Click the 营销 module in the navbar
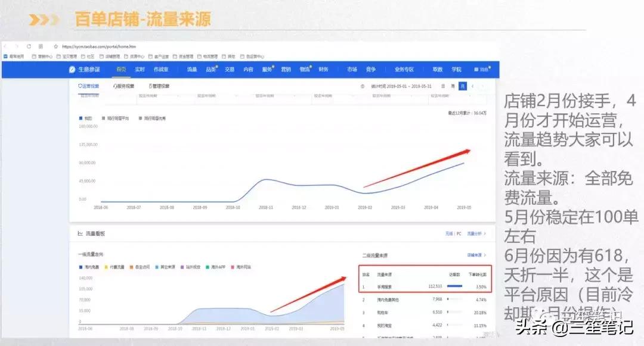 pos(286,68)
